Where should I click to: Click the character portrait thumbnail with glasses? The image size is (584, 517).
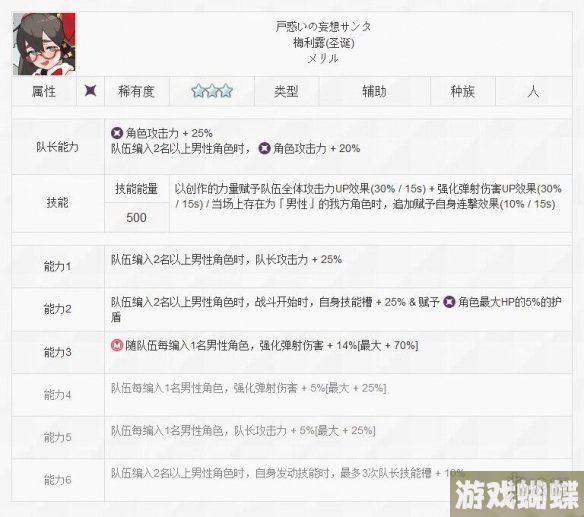click(x=44, y=44)
